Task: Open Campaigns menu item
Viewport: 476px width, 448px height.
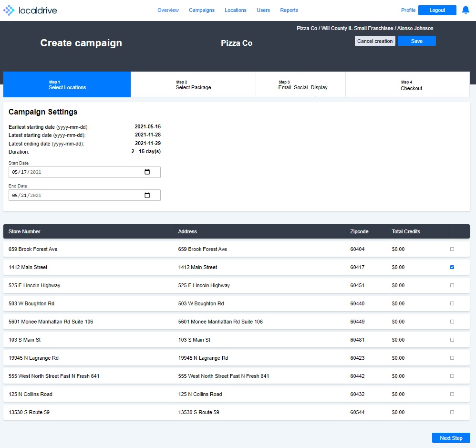Action: click(202, 10)
